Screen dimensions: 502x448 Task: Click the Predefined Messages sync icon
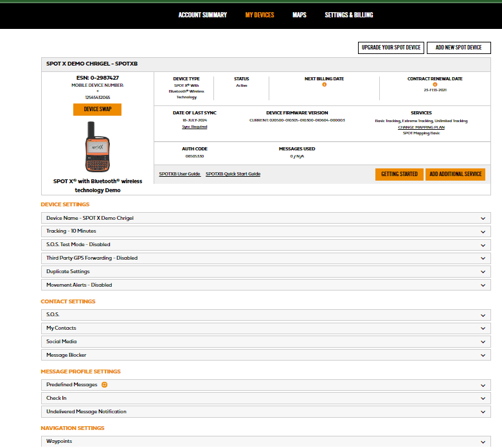(x=104, y=385)
